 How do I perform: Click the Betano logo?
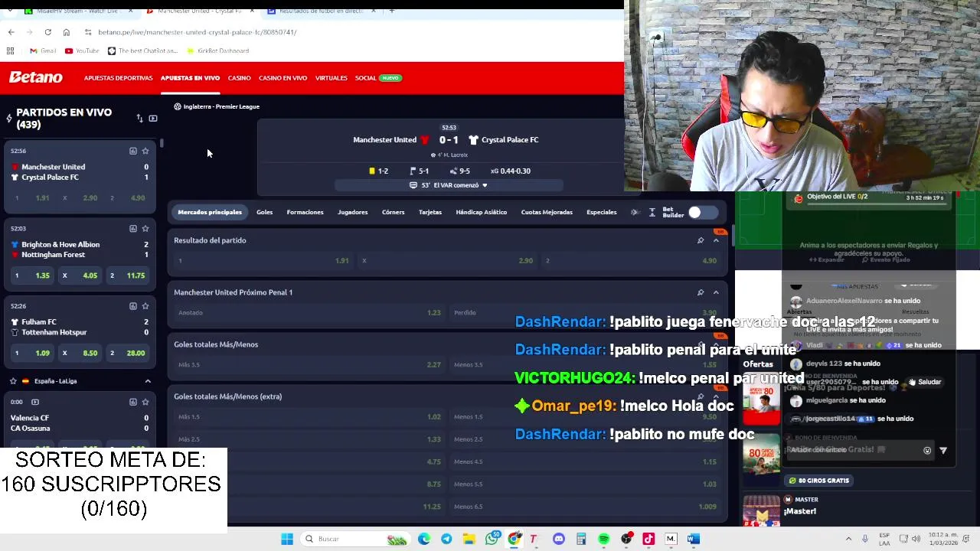(x=35, y=77)
